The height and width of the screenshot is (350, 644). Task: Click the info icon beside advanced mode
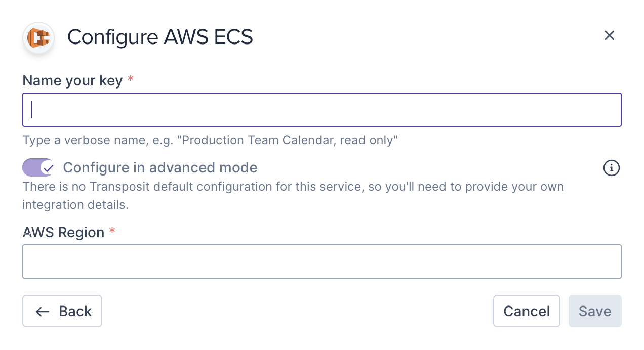coord(612,168)
